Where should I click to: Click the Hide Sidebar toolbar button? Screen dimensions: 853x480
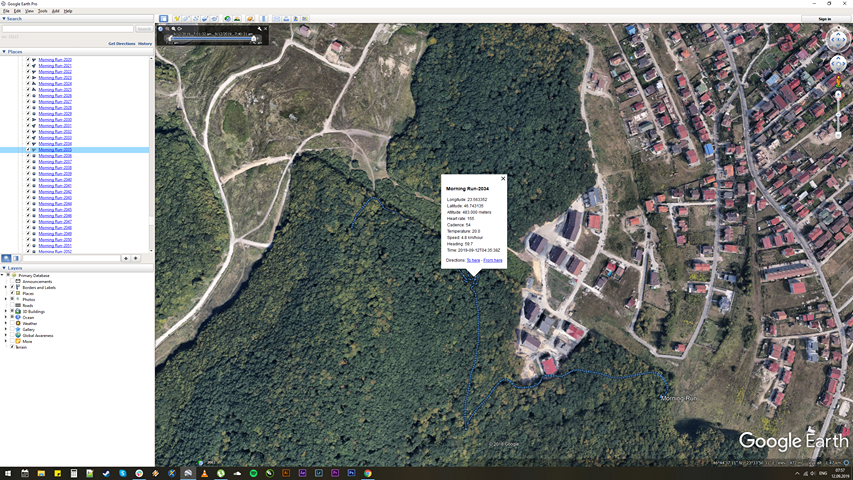point(164,19)
